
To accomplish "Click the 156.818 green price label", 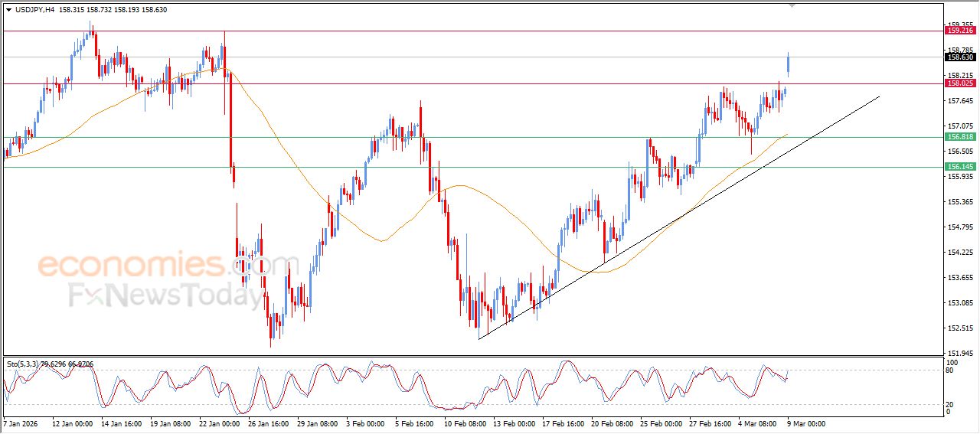I will (x=960, y=137).
